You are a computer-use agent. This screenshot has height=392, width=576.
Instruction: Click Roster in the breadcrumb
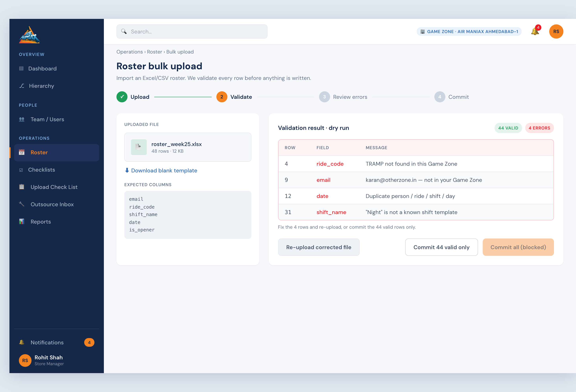(154, 52)
